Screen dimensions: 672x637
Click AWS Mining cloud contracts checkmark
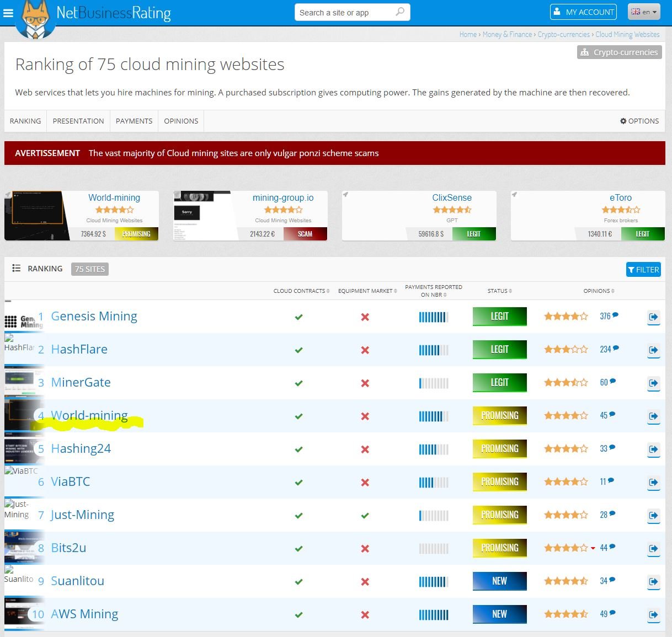(298, 615)
